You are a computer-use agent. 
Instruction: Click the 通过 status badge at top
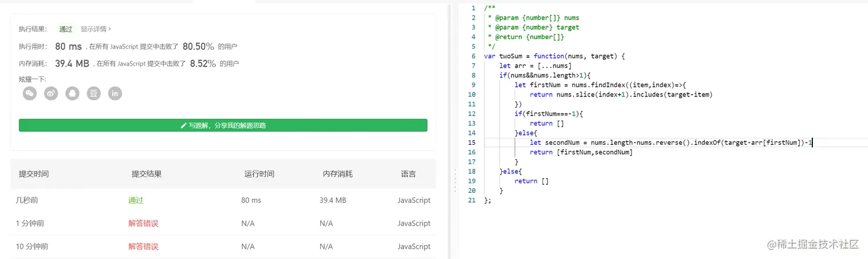click(66, 29)
